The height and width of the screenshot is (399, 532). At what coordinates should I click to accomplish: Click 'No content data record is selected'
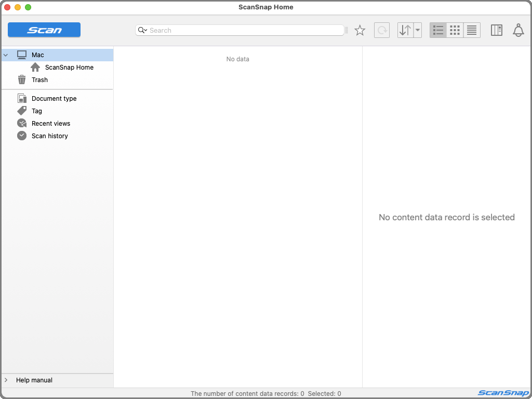pyautogui.click(x=446, y=217)
